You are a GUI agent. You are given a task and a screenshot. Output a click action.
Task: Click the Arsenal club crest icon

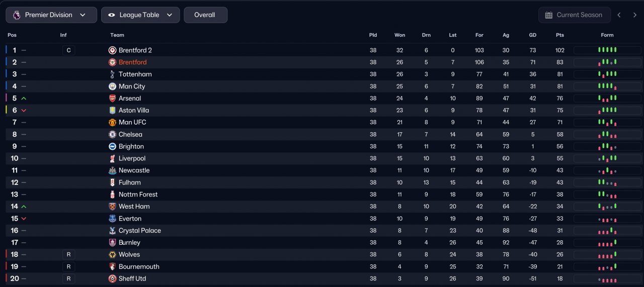(x=112, y=99)
